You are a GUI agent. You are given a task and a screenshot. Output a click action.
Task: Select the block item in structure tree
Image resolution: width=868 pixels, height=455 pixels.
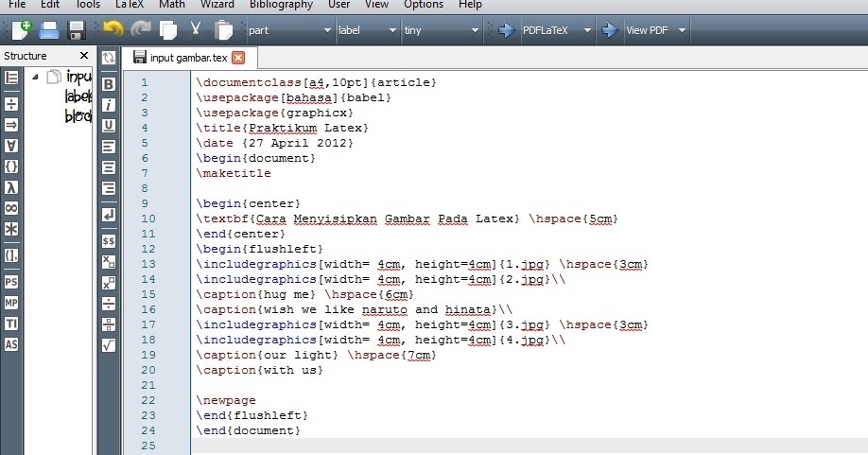click(x=78, y=115)
